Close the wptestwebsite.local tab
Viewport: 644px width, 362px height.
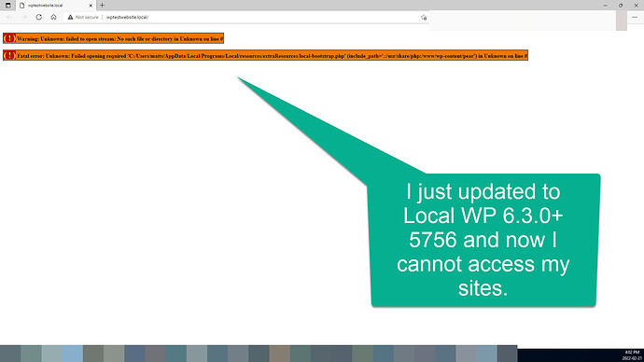tap(91, 6)
